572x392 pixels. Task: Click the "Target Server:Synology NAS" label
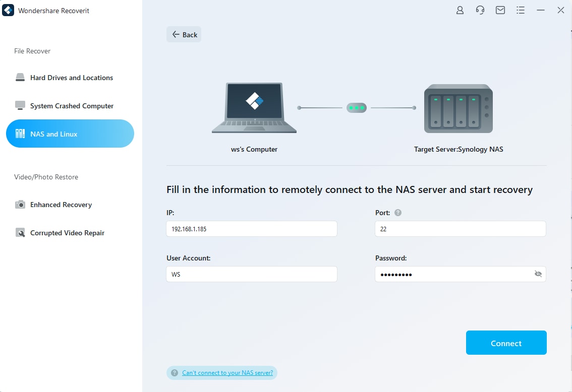459,149
